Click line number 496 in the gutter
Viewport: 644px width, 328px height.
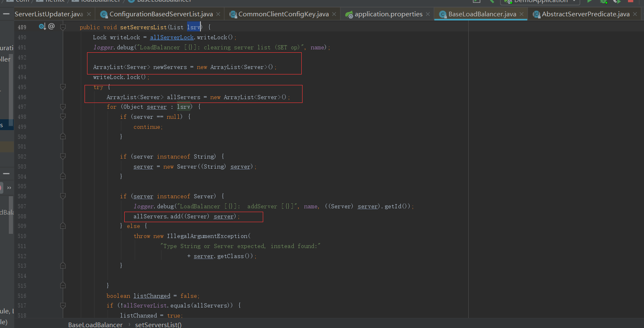click(22, 97)
